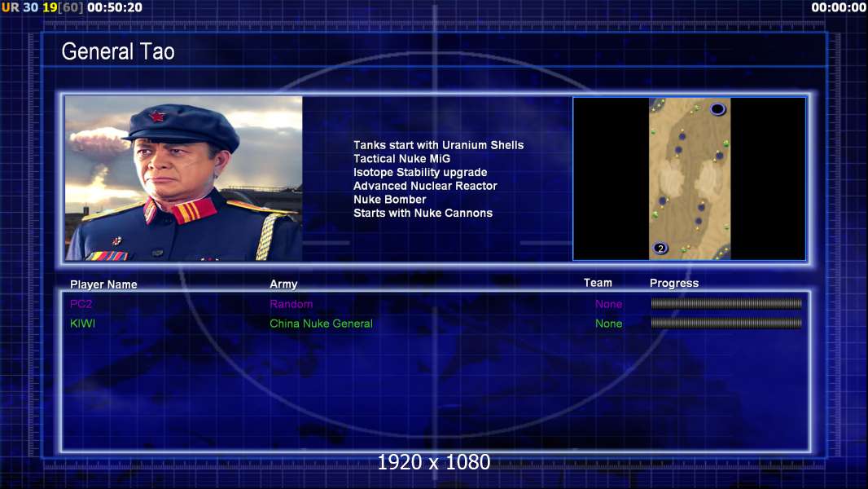Click the KIWI loading progress bar
The height and width of the screenshot is (489, 868).
(x=726, y=323)
